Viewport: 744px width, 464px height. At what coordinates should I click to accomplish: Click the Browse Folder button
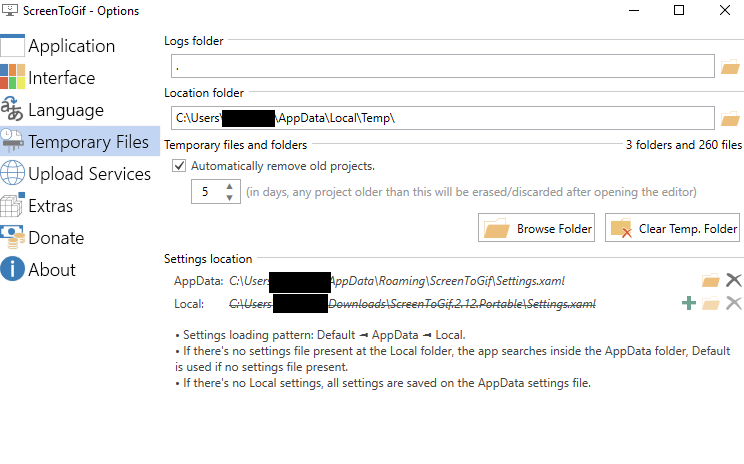point(536,228)
